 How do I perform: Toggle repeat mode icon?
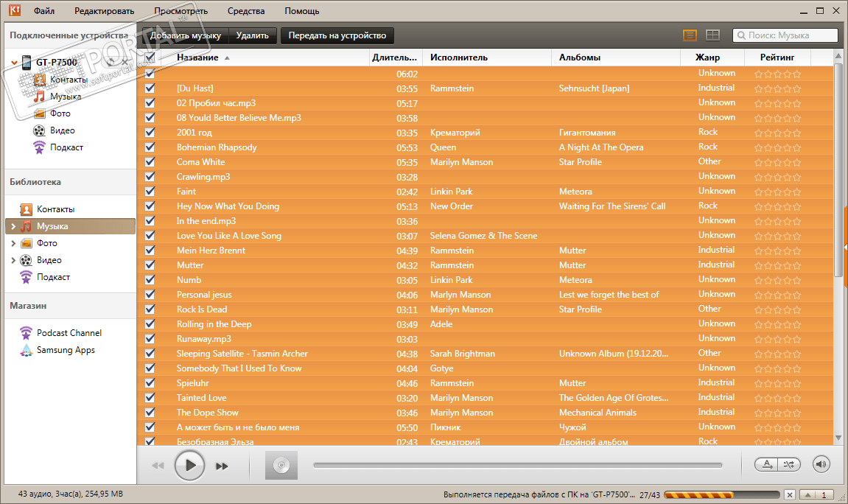pos(766,464)
